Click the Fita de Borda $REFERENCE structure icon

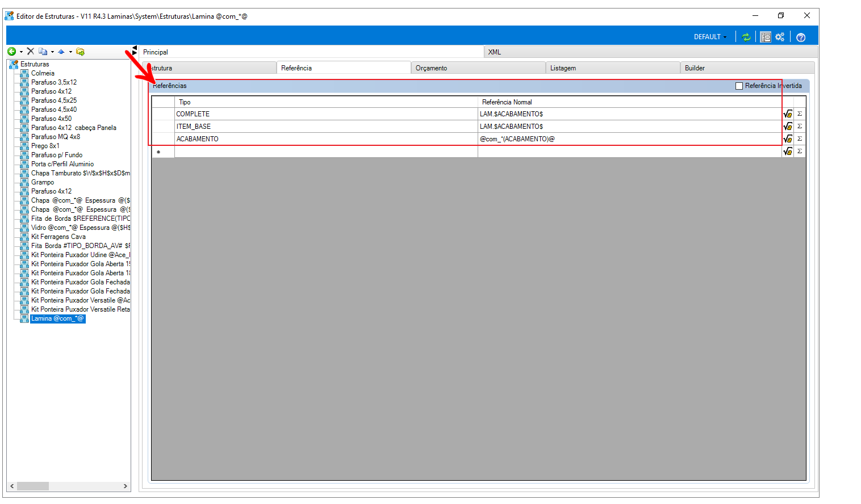(24, 219)
